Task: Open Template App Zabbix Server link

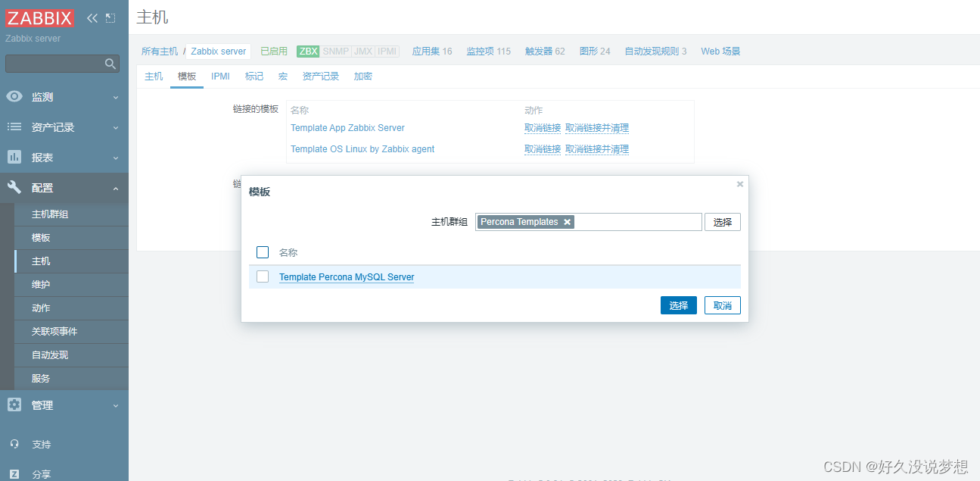Action: (347, 128)
